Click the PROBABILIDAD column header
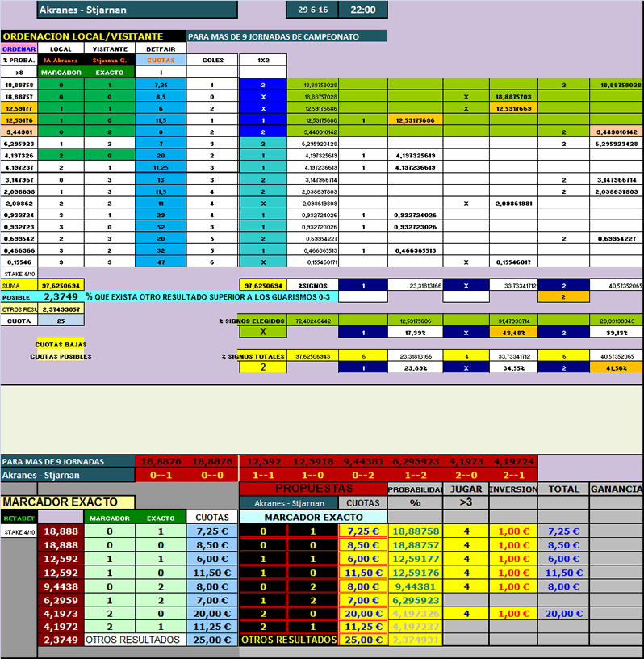Viewport: 644px width, 659px height. coord(415,489)
